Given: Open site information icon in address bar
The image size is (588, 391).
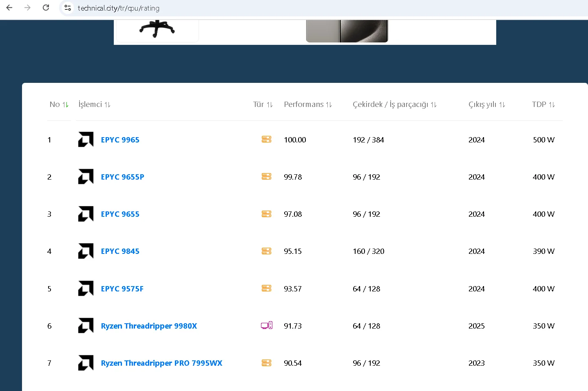Looking at the screenshot, I should coord(68,8).
